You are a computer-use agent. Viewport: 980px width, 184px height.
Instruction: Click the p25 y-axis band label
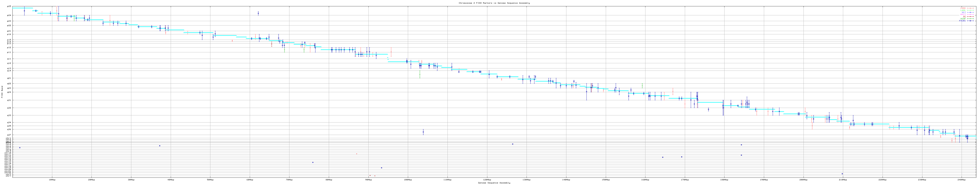[x=9, y=7]
